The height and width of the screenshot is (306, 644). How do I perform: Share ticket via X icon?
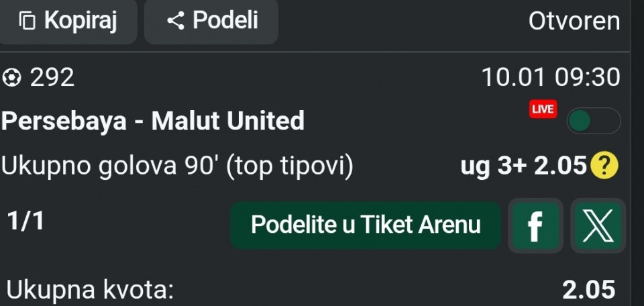pos(598,226)
